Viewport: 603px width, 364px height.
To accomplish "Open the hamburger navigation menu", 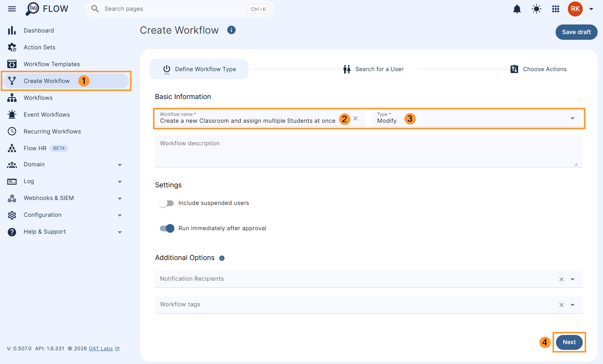I will coord(12,9).
